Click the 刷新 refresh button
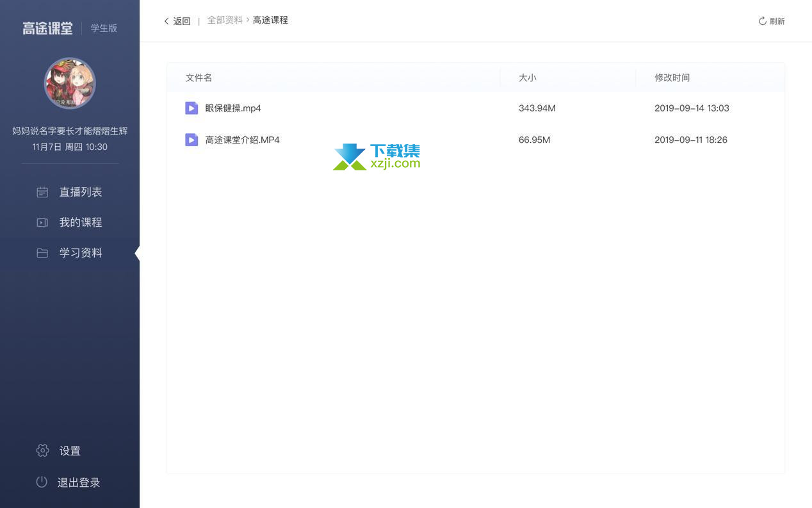This screenshot has width=812, height=508. click(772, 21)
